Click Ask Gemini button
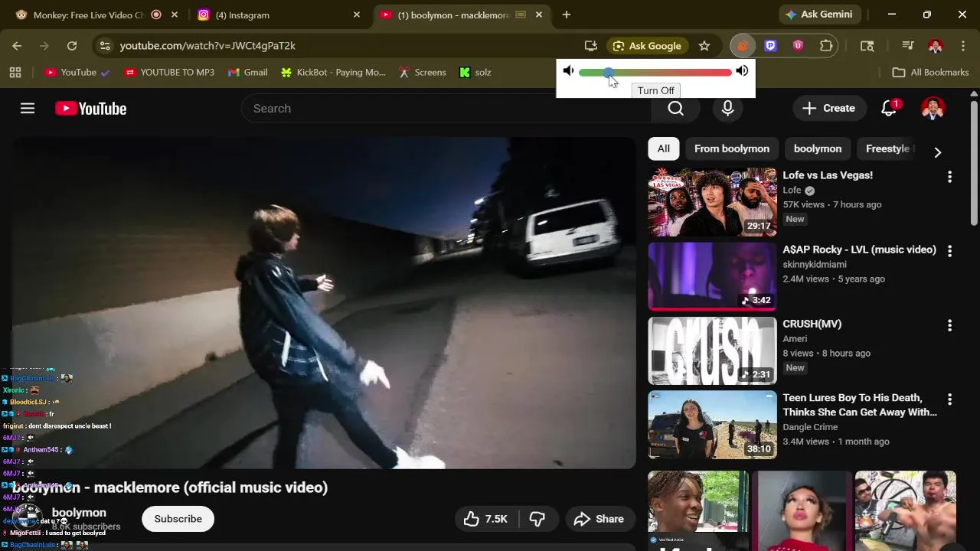The image size is (980, 551). 821,15
